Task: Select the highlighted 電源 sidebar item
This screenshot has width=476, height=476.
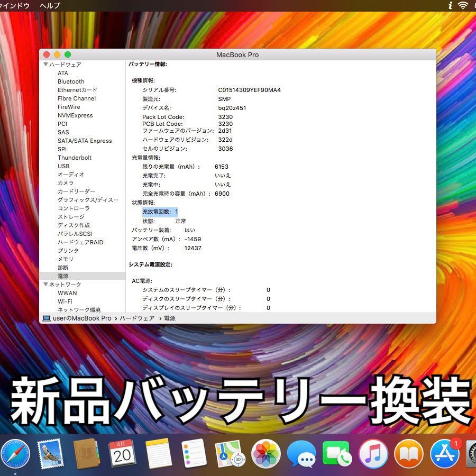Action: coord(83,276)
